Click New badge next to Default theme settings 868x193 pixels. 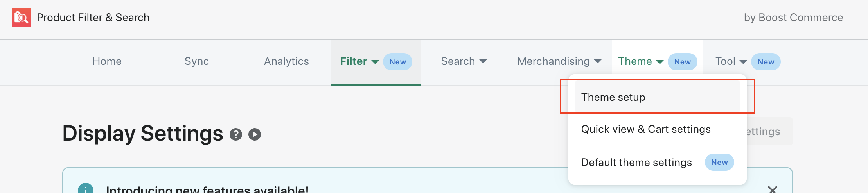coord(719,162)
